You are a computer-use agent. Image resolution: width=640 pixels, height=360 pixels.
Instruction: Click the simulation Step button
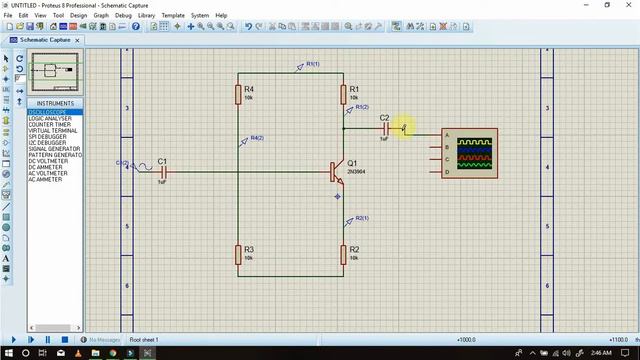coord(31,340)
